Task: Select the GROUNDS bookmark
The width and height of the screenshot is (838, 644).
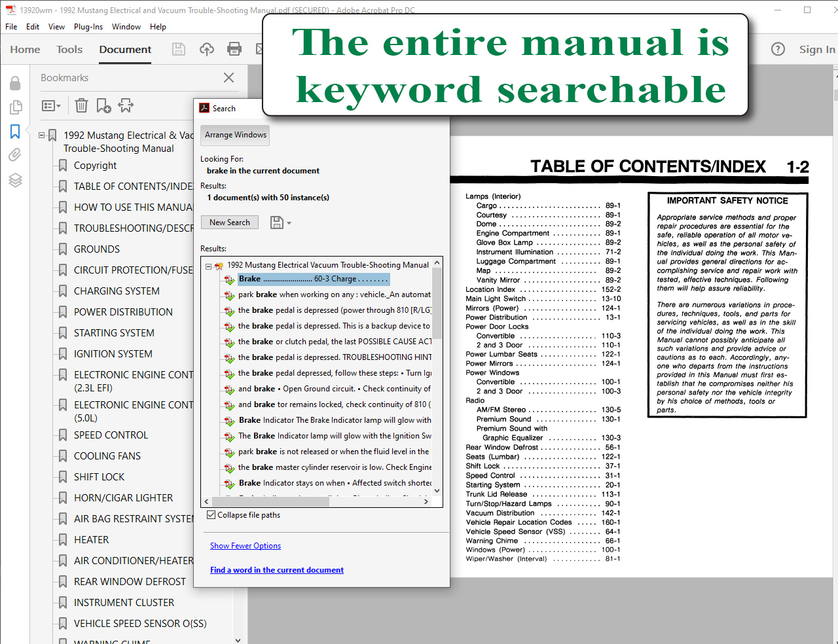Action: pos(97,249)
